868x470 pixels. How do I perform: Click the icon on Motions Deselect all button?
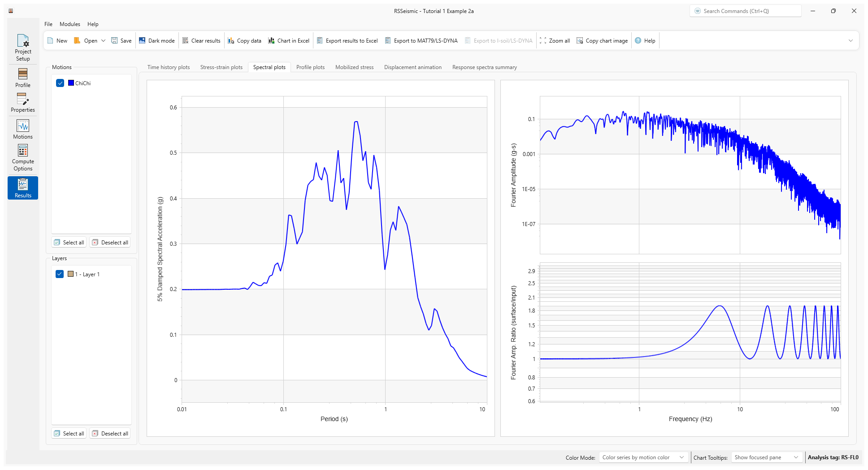pyautogui.click(x=95, y=243)
